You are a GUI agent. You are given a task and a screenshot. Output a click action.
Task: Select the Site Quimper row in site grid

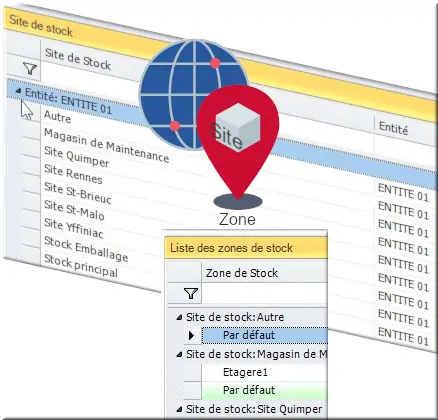point(76,156)
